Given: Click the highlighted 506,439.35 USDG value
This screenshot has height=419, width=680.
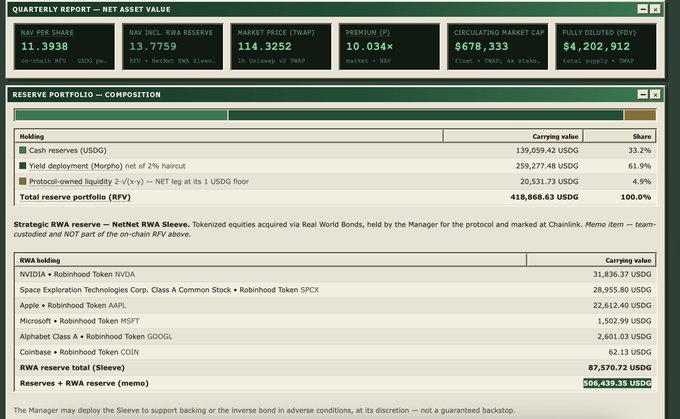Looking at the screenshot, I should [617, 383].
